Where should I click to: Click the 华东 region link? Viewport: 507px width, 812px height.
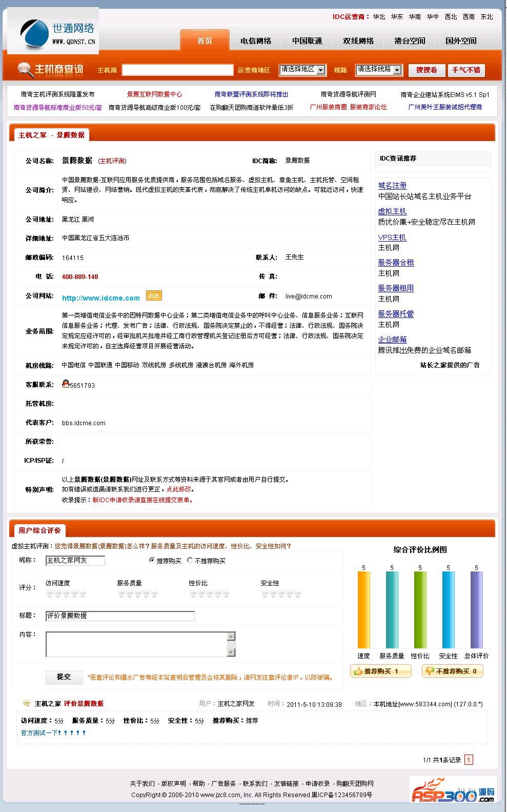coord(397,16)
